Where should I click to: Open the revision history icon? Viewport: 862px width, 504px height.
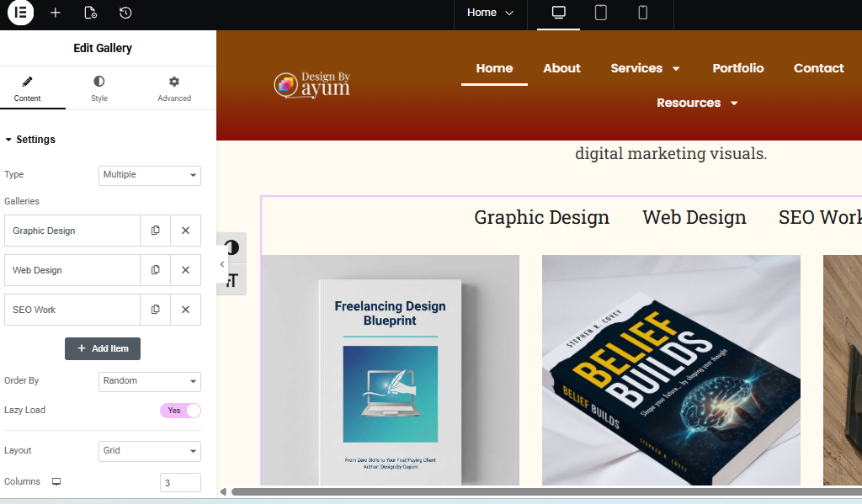(125, 13)
